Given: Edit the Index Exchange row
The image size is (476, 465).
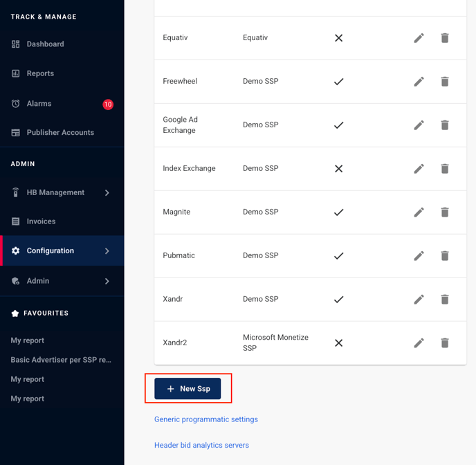Looking at the screenshot, I should [419, 168].
